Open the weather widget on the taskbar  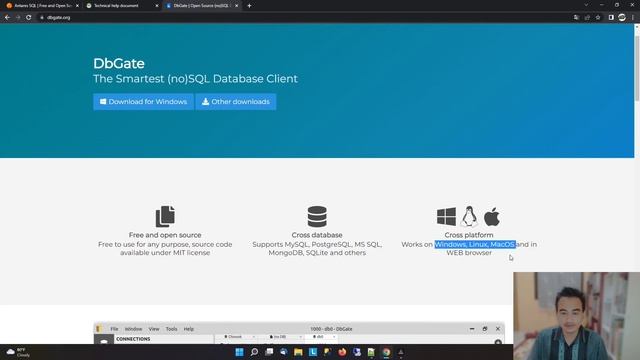18,352
